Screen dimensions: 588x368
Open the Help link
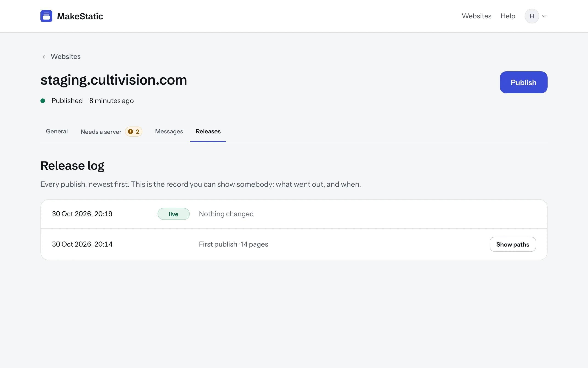pos(508,16)
